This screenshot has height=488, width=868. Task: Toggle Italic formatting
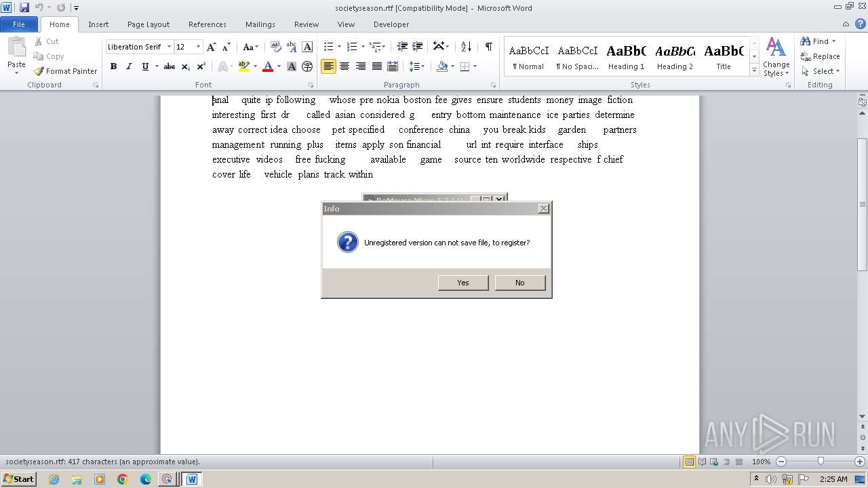129,66
